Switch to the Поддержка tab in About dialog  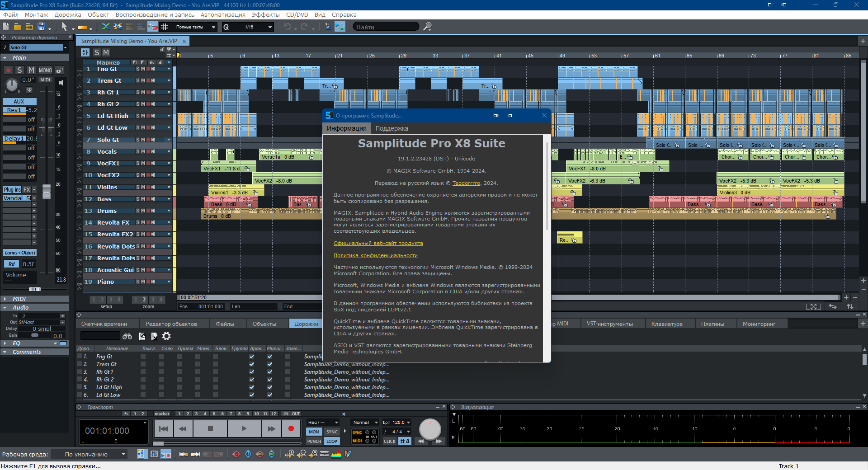pyautogui.click(x=392, y=128)
